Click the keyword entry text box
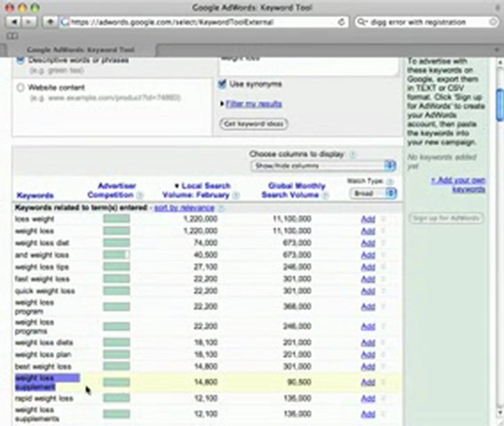This screenshot has height=426, width=504. click(x=309, y=66)
